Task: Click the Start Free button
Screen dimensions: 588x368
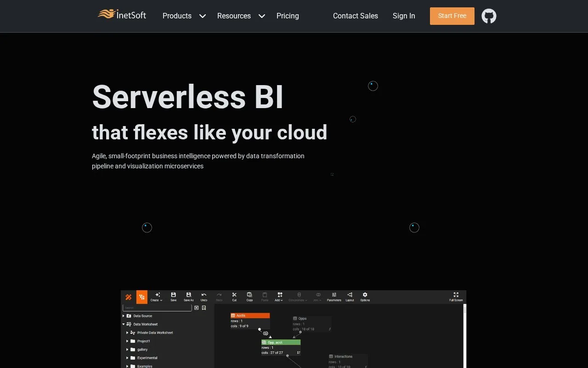Action: click(452, 16)
